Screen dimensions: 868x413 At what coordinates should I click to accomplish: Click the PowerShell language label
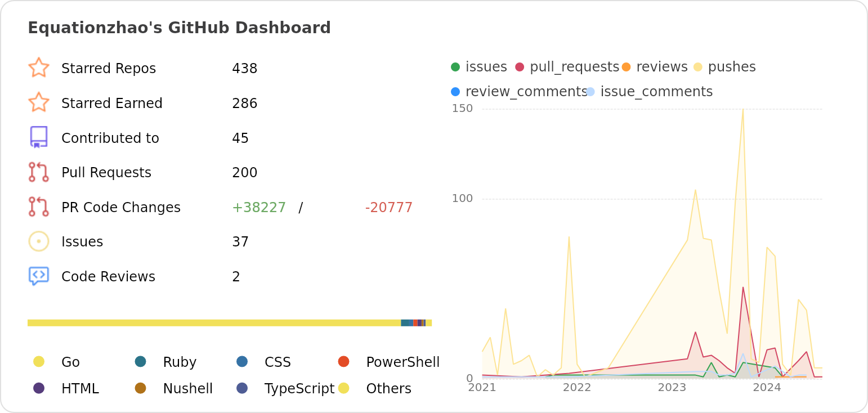coord(403,362)
